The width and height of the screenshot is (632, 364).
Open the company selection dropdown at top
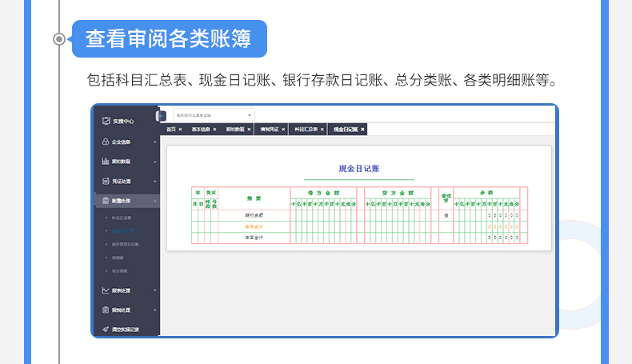point(214,115)
